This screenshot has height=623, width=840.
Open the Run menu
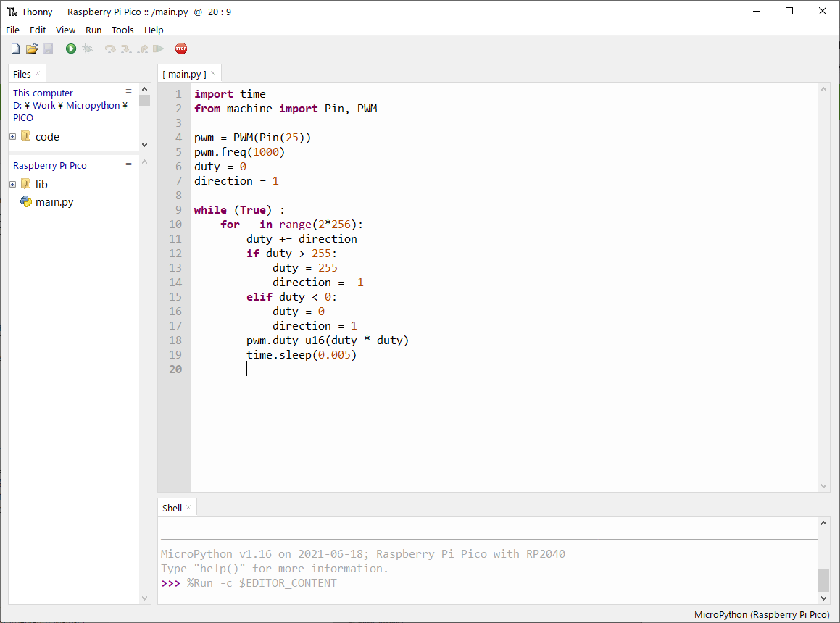click(93, 30)
